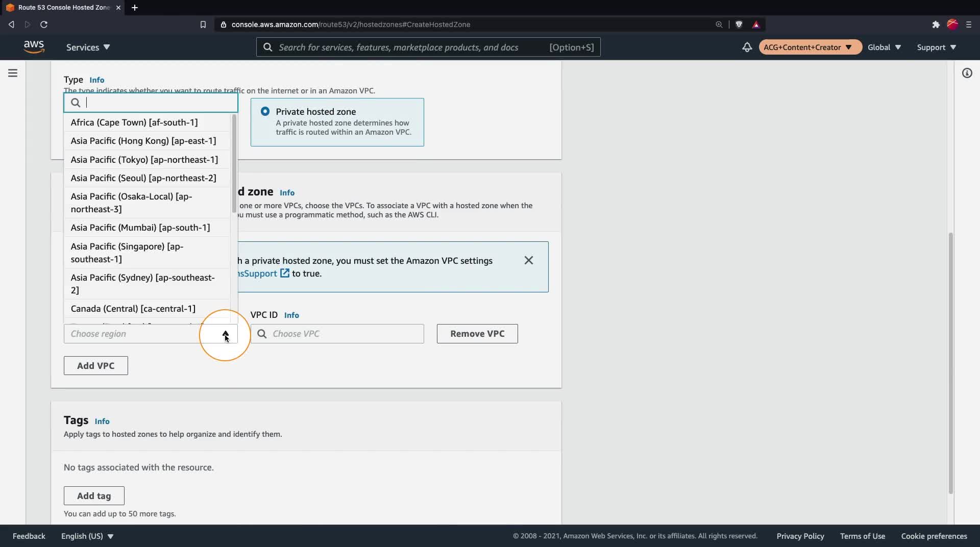980x547 pixels.
Task: Click the AWS logo home icon
Action: click(x=34, y=47)
